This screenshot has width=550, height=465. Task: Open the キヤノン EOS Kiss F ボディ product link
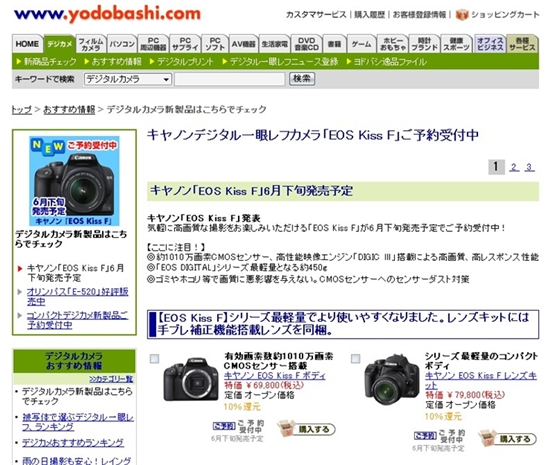tap(275, 376)
